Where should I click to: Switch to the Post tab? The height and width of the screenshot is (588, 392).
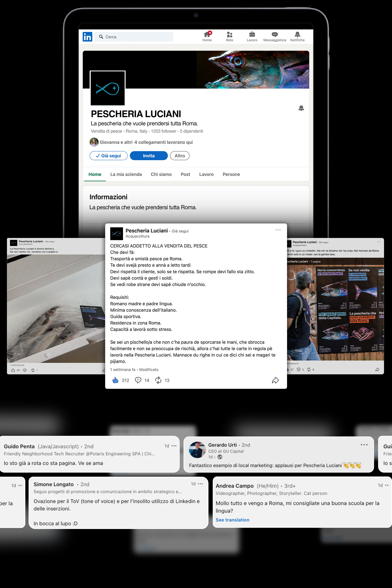185,174
